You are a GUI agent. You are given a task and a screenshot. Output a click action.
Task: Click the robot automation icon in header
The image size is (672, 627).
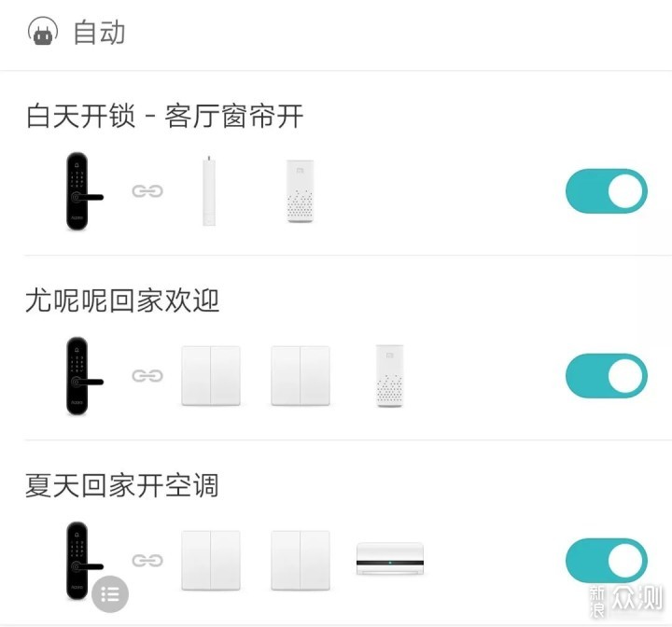coord(42,33)
